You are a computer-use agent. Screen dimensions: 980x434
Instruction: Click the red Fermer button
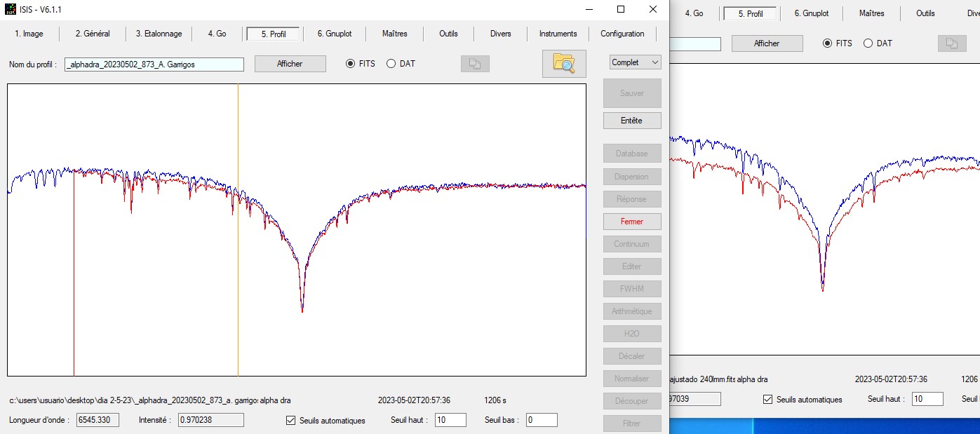tap(631, 222)
